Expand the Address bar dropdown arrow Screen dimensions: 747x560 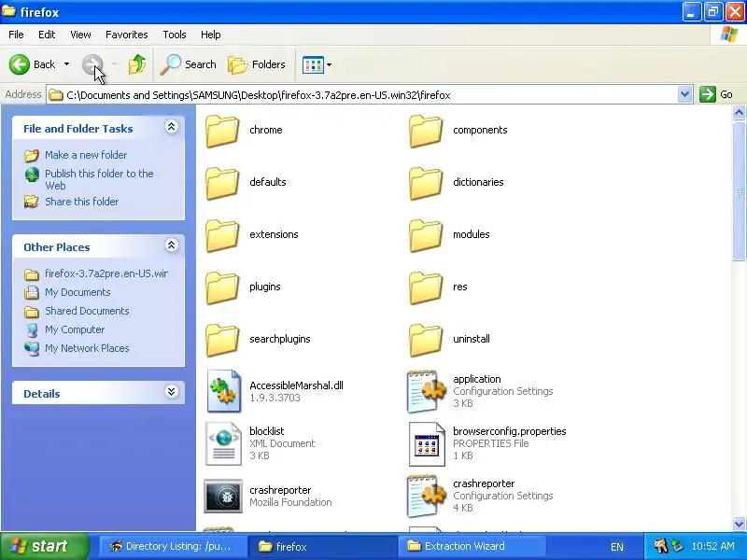pos(684,94)
